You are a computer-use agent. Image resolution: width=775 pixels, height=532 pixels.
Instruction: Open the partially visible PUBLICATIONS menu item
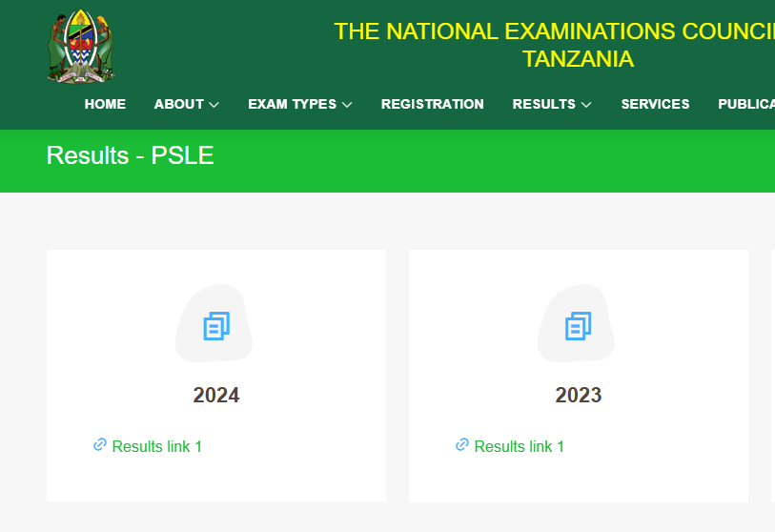[x=745, y=104]
